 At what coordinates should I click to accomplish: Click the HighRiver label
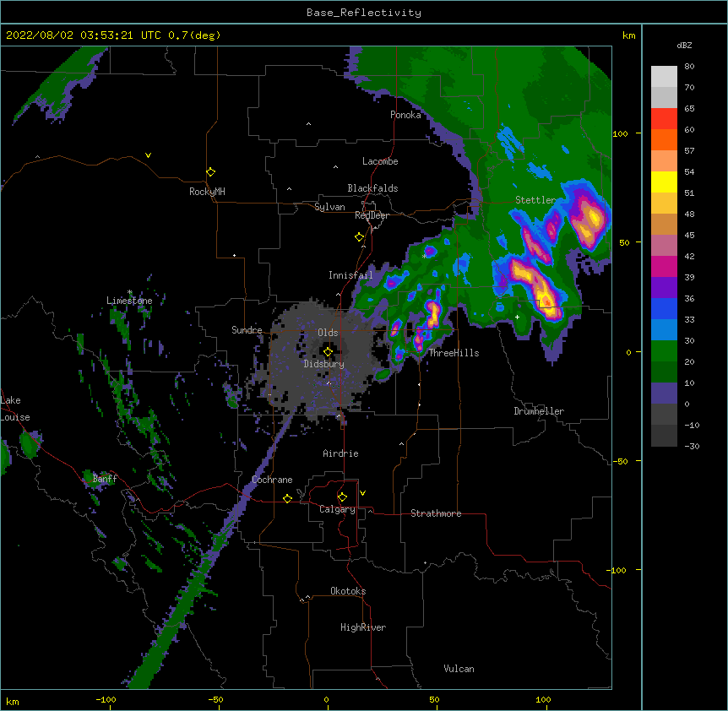point(363,627)
